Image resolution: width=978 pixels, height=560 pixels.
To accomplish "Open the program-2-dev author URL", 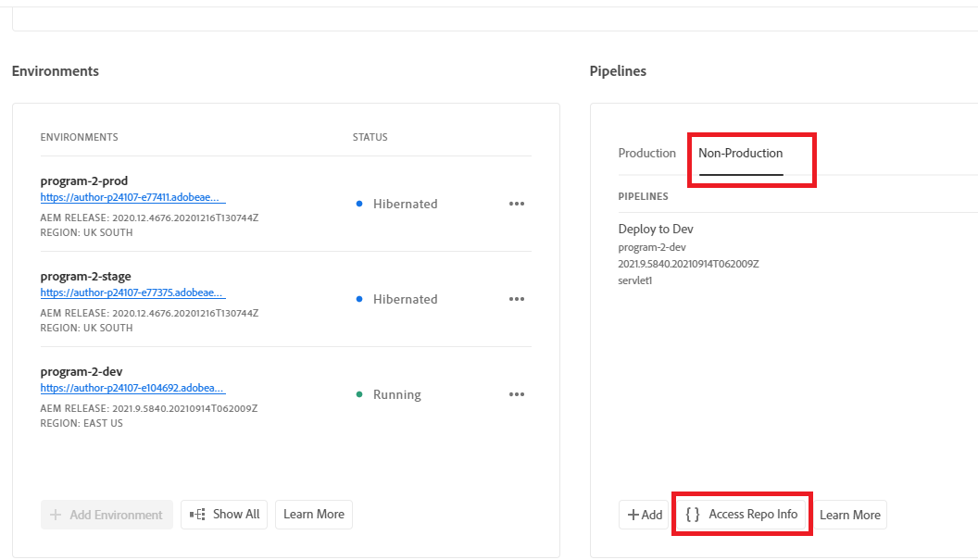I will [x=132, y=388].
